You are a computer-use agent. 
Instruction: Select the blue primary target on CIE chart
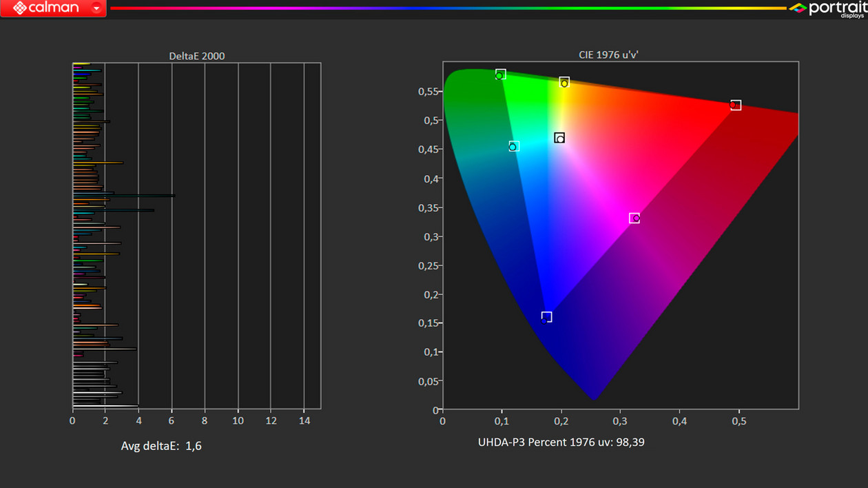click(x=546, y=316)
